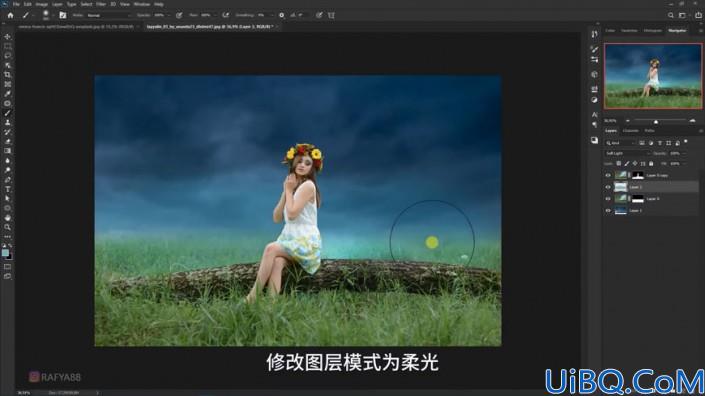Select the Rectangular Marquee tool
This screenshot has width=705, height=396.
pyautogui.click(x=8, y=46)
